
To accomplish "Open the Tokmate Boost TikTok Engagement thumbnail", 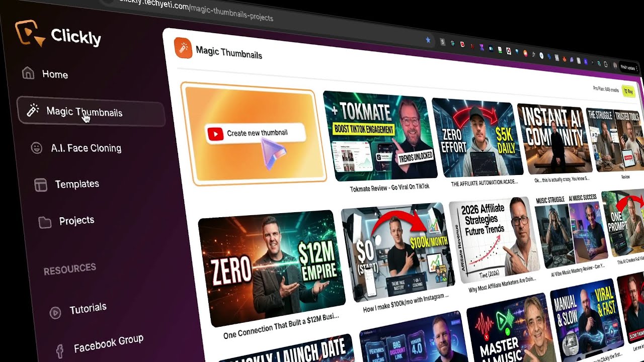I will (379, 136).
